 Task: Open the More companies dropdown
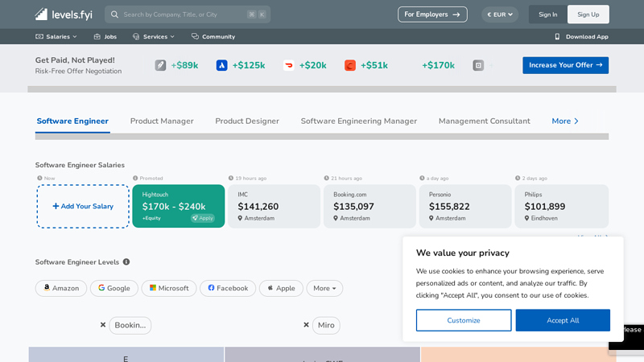point(324,288)
